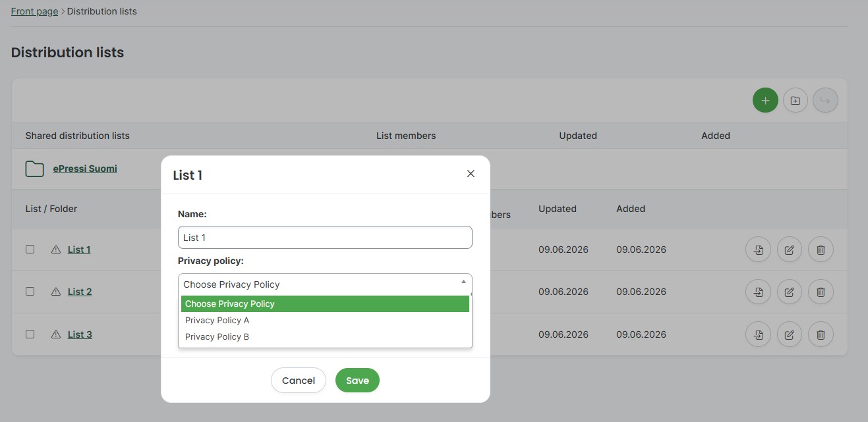Viewport: 868px width, 422px height.
Task: Click the List members column header
Action: pyautogui.click(x=406, y=136)
